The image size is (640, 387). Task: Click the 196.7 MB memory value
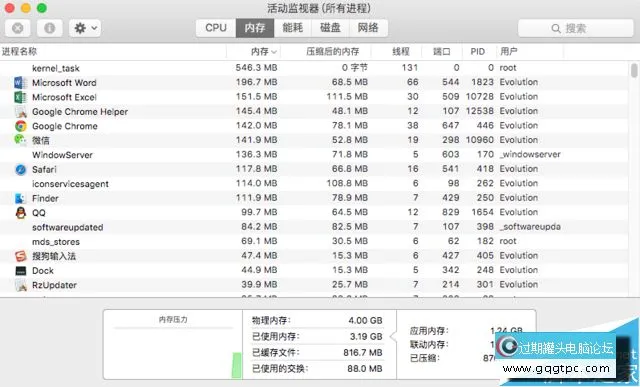click(x=256, y=82)
